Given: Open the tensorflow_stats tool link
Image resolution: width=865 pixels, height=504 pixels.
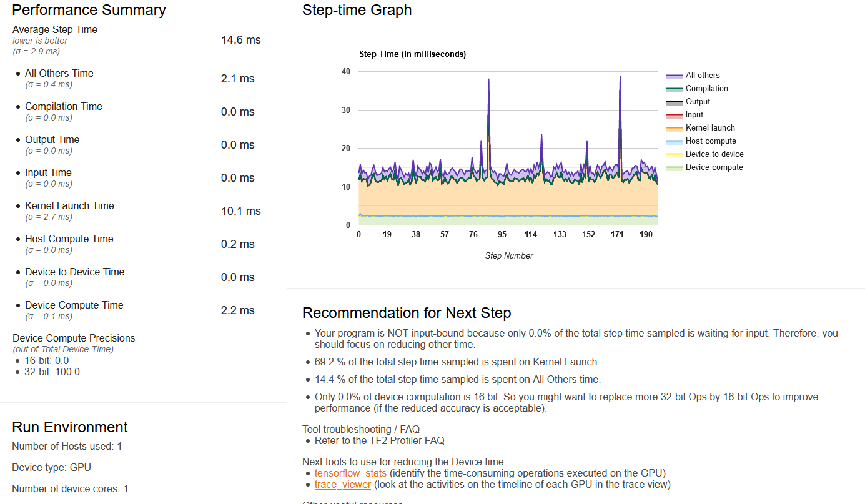Looking at the screenshot, I should click(350, 473).
